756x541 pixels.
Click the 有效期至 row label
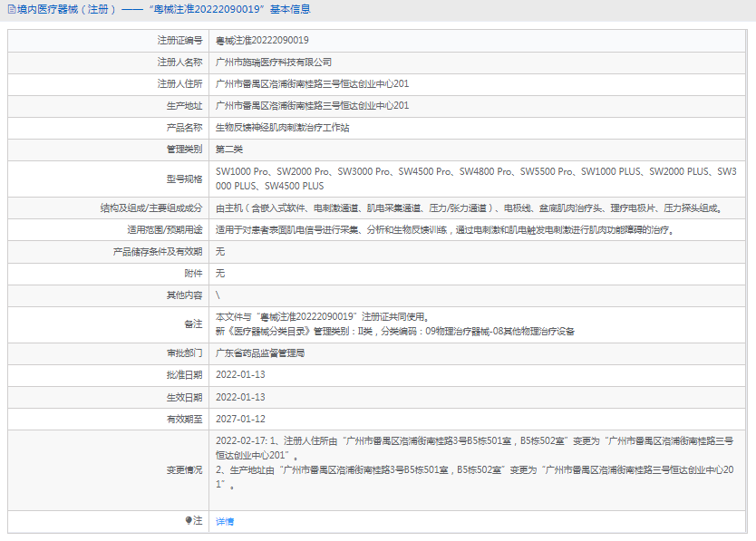[185, 419]
